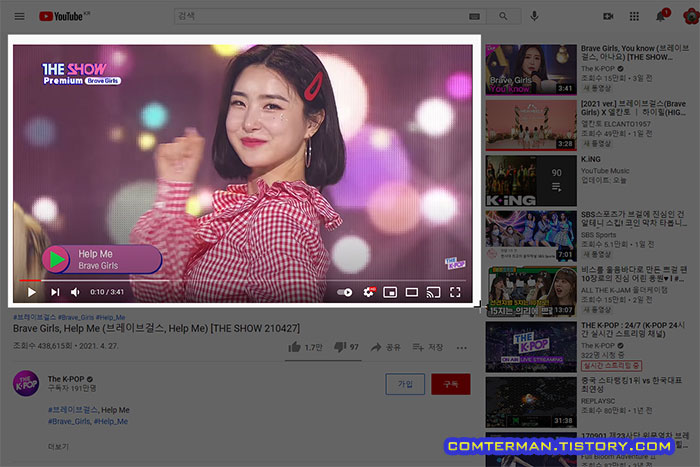Start voice search with the microphone
The image size is (700, 467).
(534, 17)
